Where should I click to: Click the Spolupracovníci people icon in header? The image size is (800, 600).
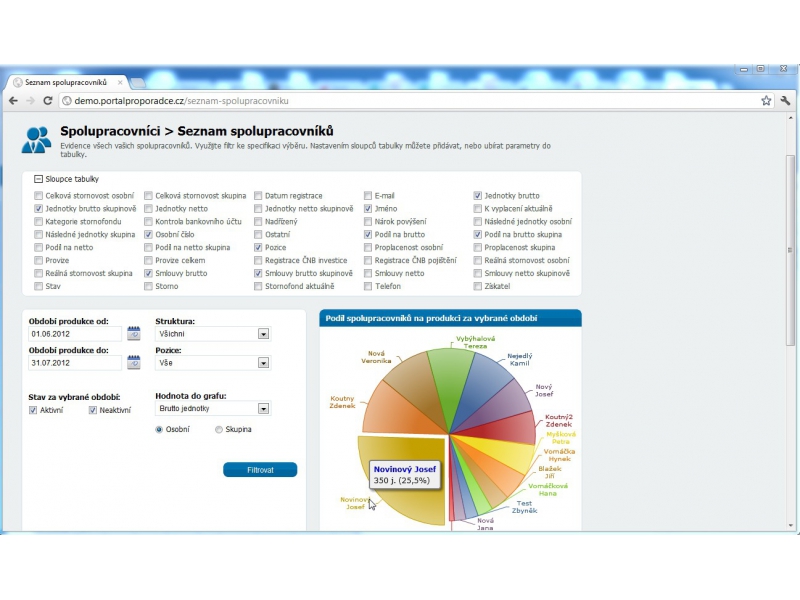click(x=37, y=139)
